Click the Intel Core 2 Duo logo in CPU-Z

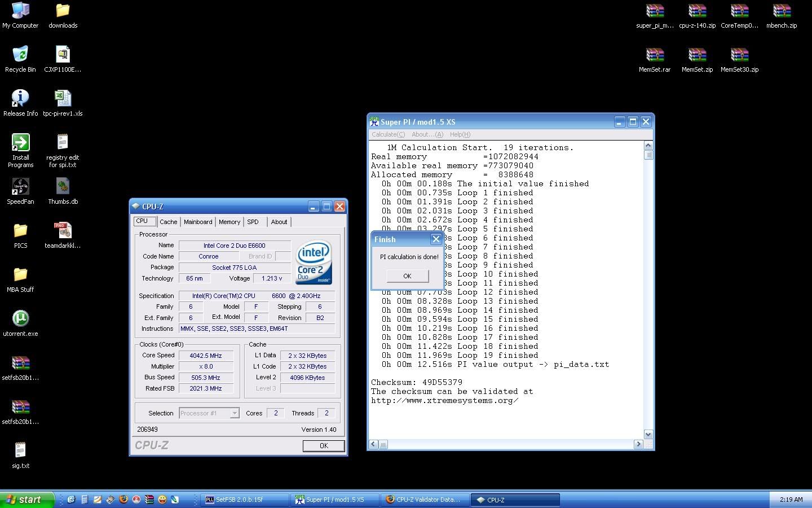314,263
